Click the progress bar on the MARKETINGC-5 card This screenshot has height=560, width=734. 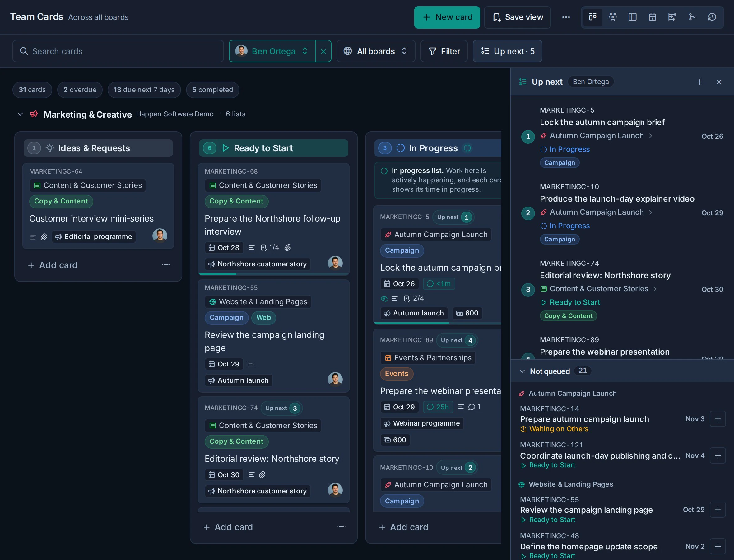click(x=438, y=323)
